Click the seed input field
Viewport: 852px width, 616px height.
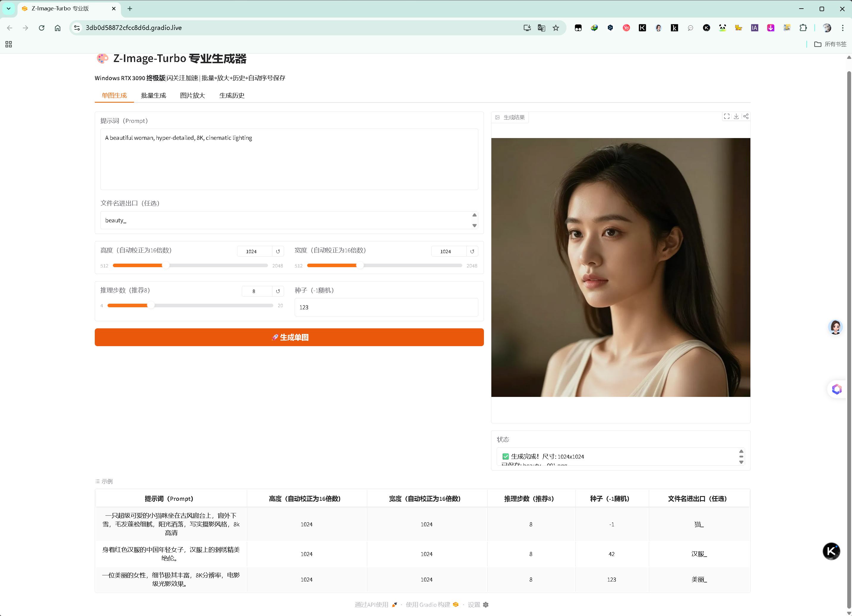tap(386, 307)
